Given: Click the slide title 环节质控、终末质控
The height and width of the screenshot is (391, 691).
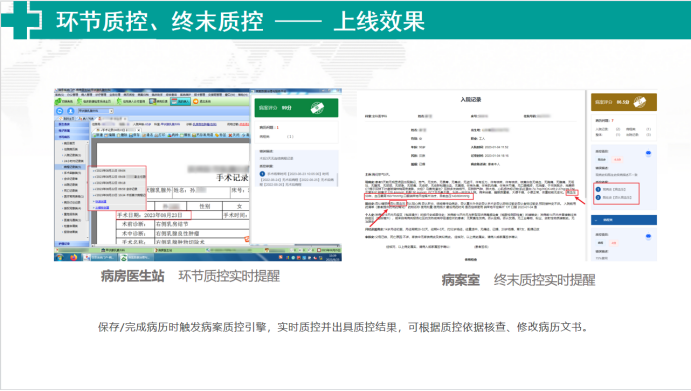Looking at the screenshot, I should [160, 21].
